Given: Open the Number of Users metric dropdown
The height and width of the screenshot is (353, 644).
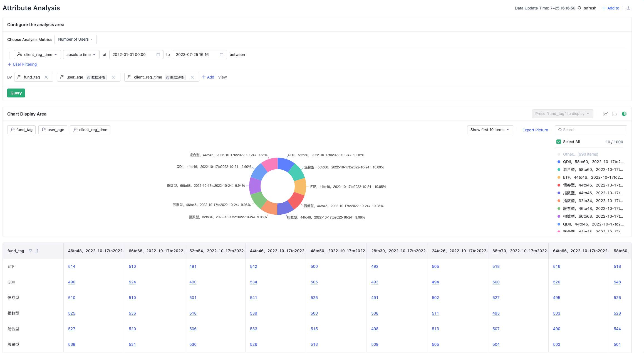Looking at the screenshot, I should coord(75,39).
